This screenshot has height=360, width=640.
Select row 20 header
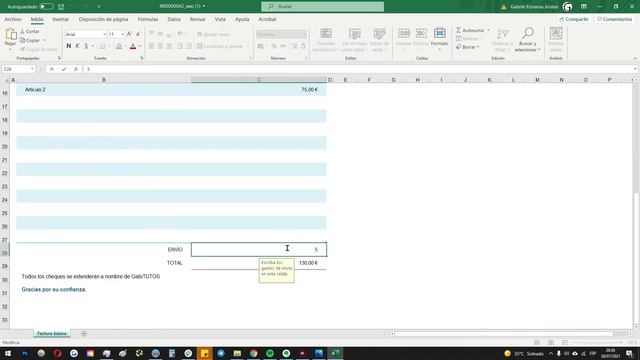tap(5, 146)
